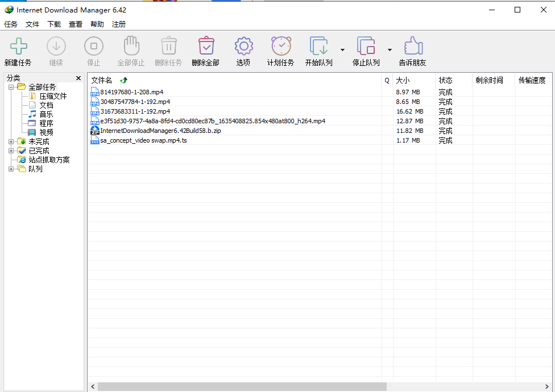Select the e3f51d30-9757 h264.mp4 file

coord(213,121)
